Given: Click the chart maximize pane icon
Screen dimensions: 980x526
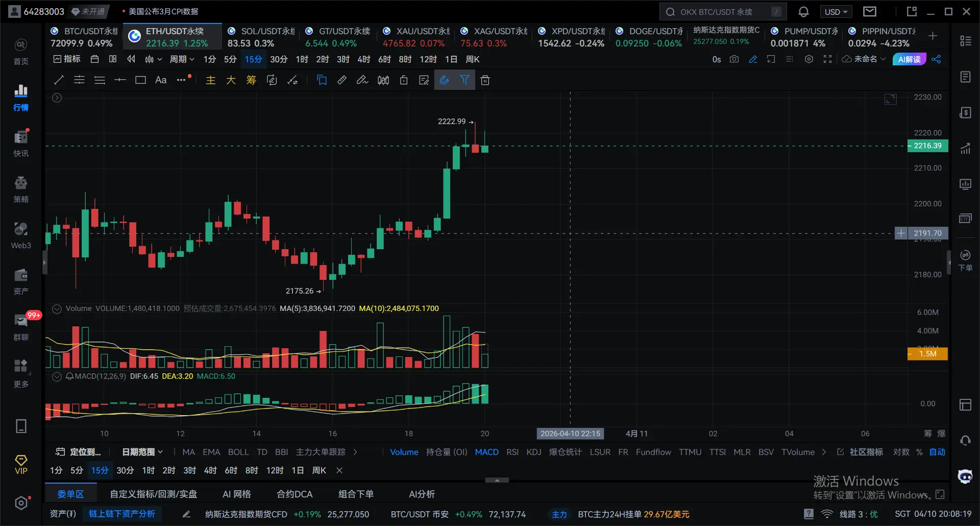Looking at the screenshot, I should click(891, 99).
